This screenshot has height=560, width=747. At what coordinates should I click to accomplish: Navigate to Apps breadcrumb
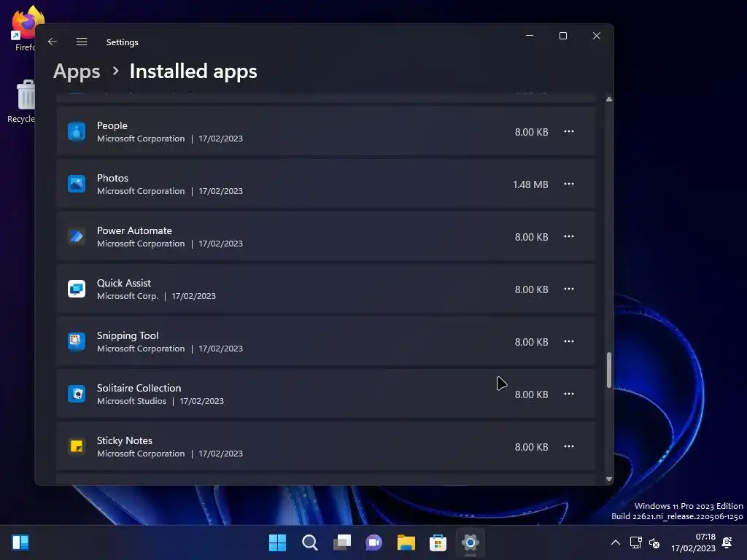click(77, 71)
